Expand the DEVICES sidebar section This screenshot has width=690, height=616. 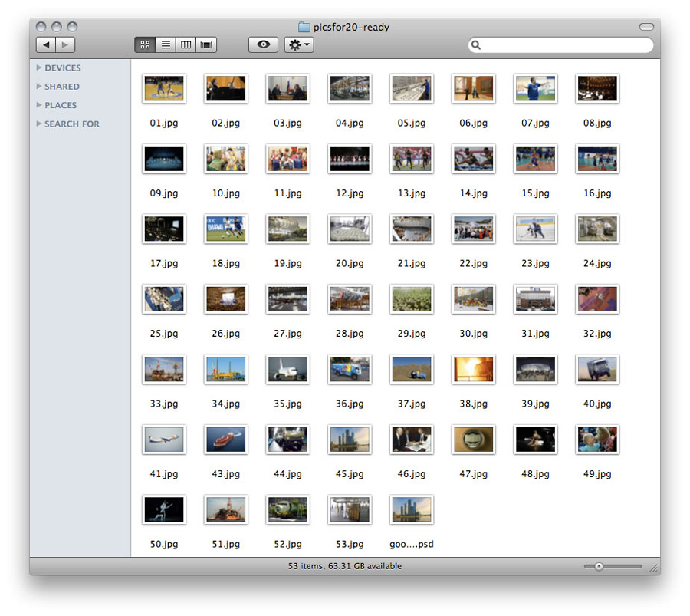[39, 68]
